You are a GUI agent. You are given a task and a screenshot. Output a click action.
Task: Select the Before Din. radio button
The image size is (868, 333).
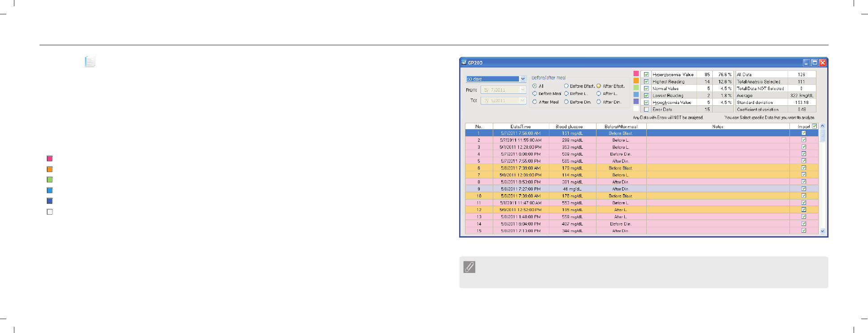[x=566, y=102]
